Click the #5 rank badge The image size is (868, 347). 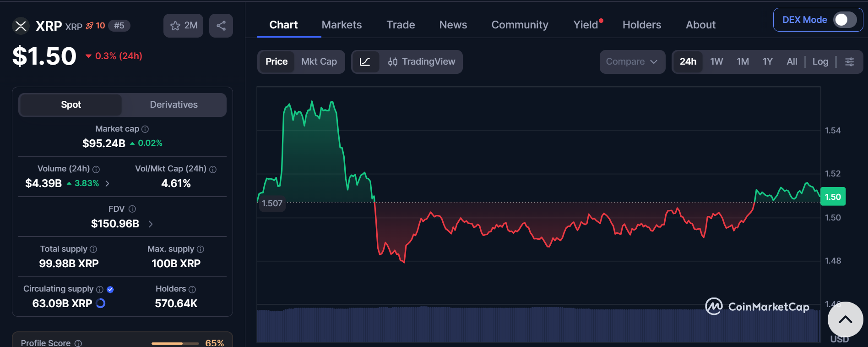point(119,26)
